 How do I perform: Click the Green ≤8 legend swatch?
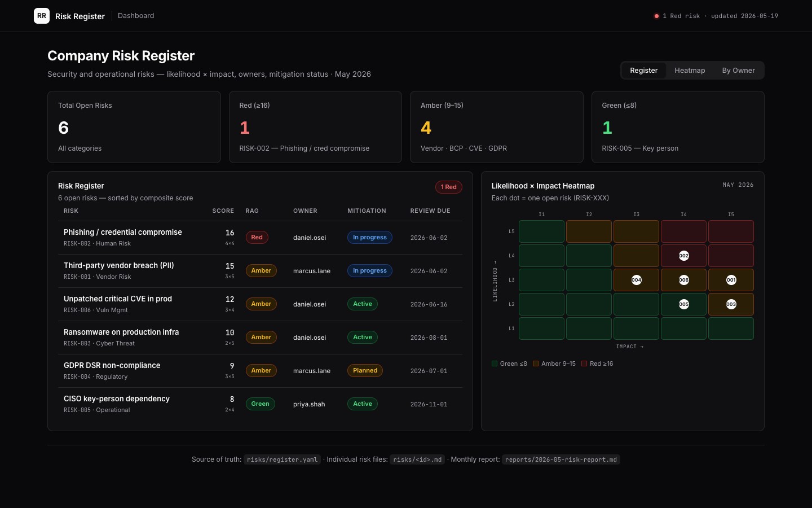click(x=495, y=364)
